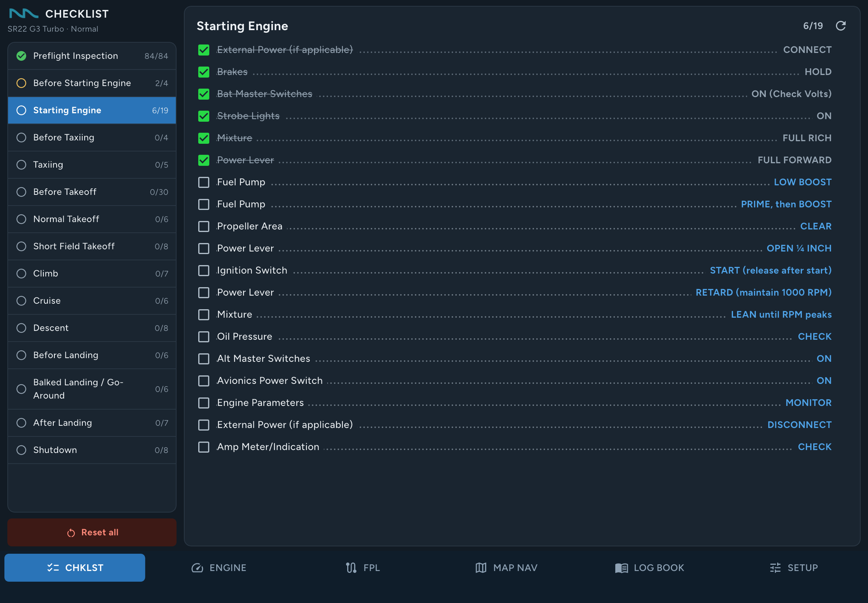Viewport: 868px width, 603px height.
Task: Select the Normal Takeoff checklist
Action: coord(92,219)
